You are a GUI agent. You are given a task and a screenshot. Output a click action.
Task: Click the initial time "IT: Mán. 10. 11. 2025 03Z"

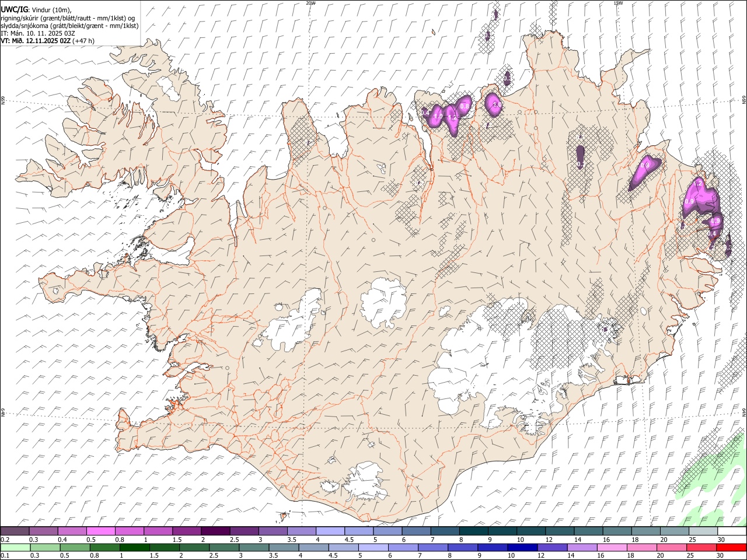click(38, 33)
